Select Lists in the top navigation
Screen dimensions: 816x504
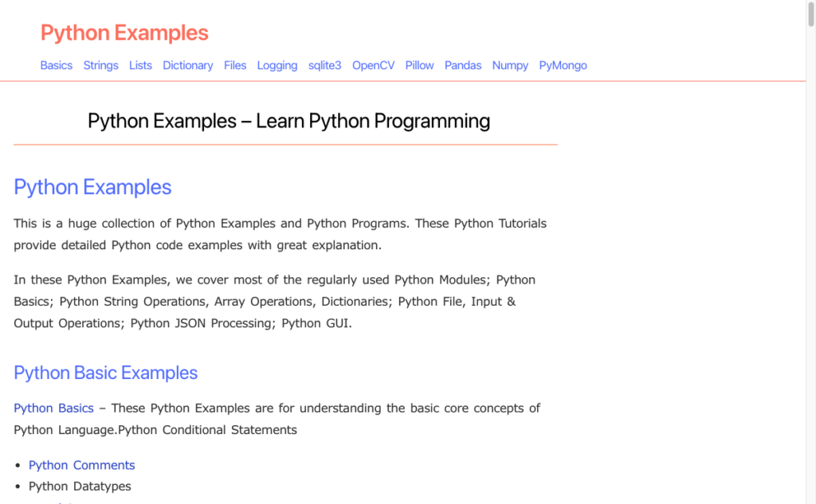[x=140, y=65]
